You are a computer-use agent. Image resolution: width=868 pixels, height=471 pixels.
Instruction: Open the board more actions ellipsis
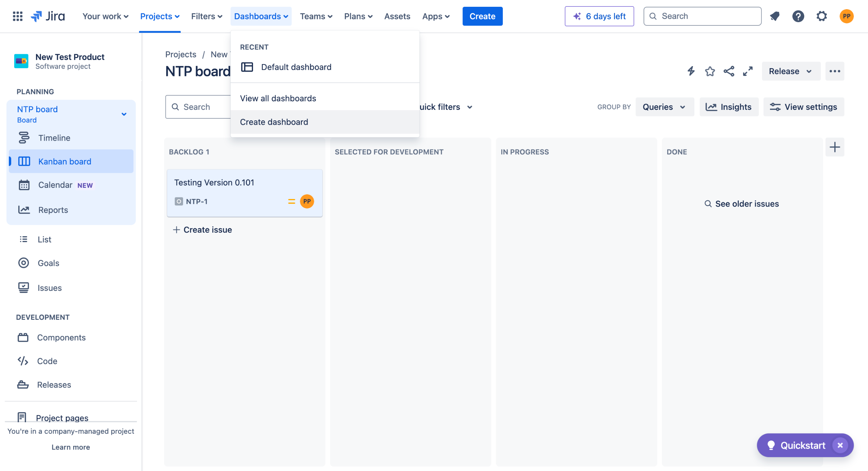tap(834, 71)
